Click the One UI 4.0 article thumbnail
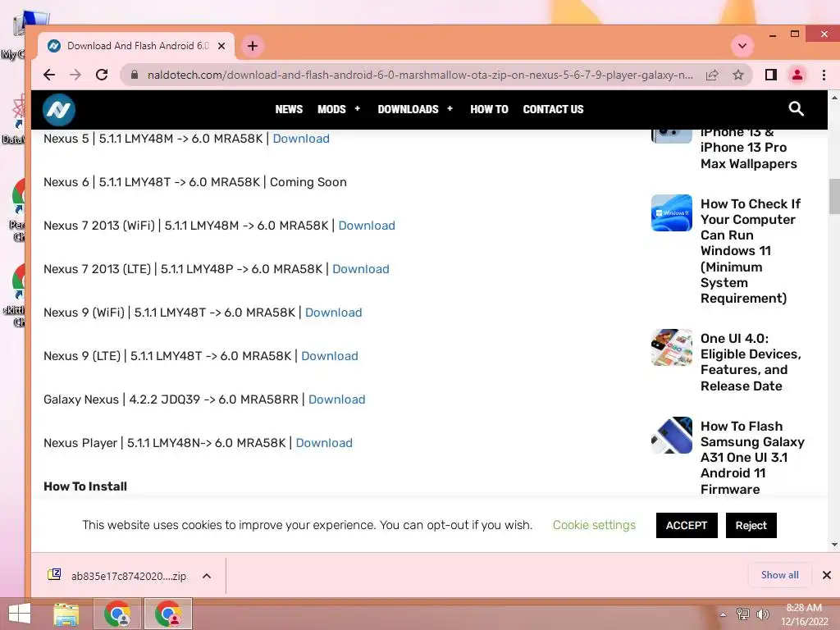This screenshot has width=840, height=630. pos(672,347)
